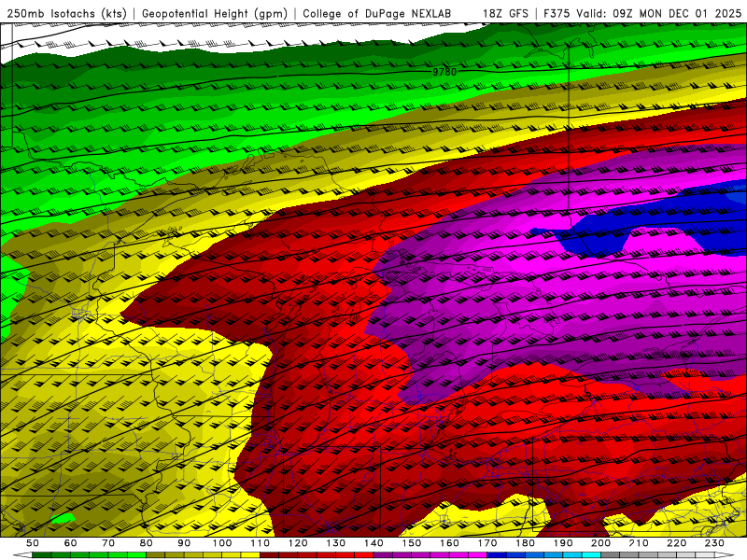Image resolution: width=747 pixels, height=560 pixels.
Task: Click the 'F375' forecast hour label
Action: 557,14
